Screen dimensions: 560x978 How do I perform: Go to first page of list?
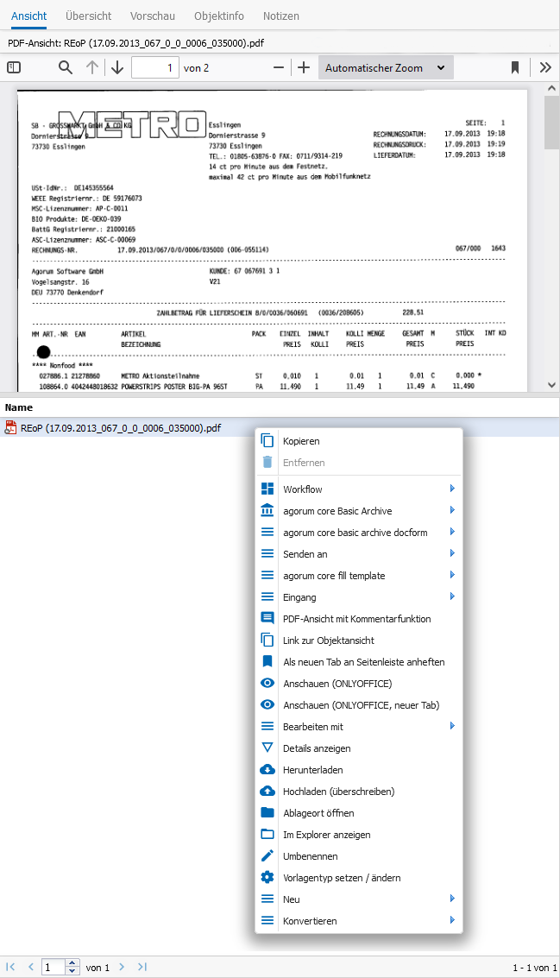coord(10,967)
